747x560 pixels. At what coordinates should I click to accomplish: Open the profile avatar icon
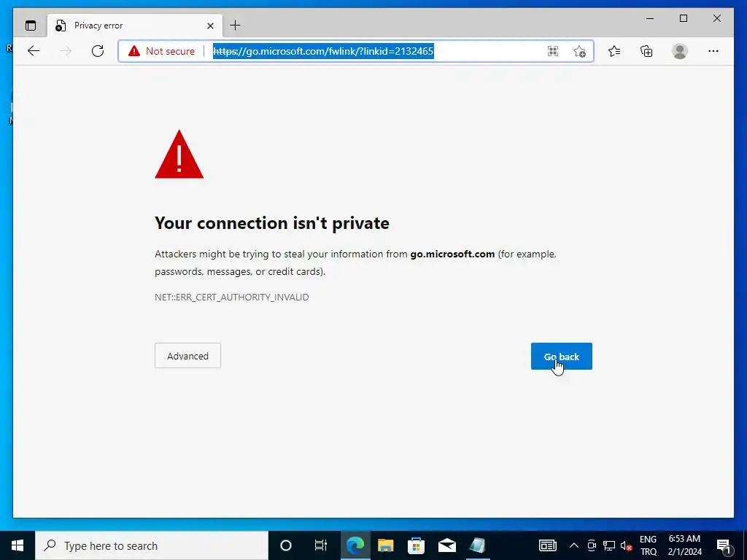(680, 51)
